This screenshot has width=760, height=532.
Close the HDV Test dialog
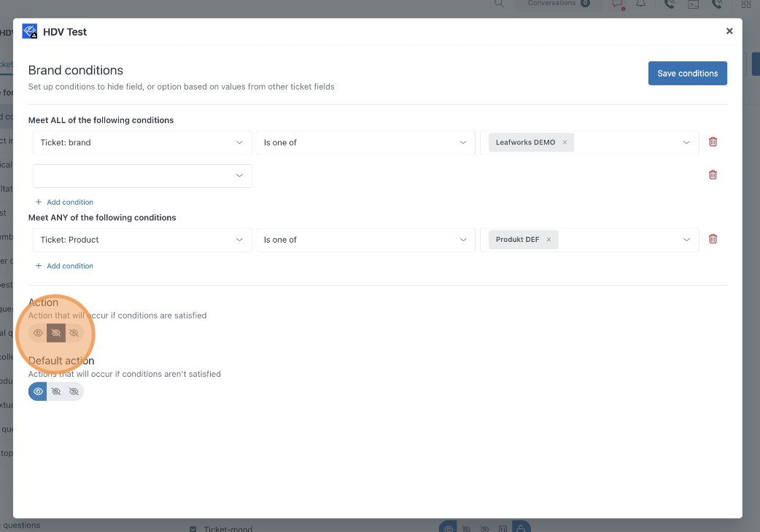point(729,31)
